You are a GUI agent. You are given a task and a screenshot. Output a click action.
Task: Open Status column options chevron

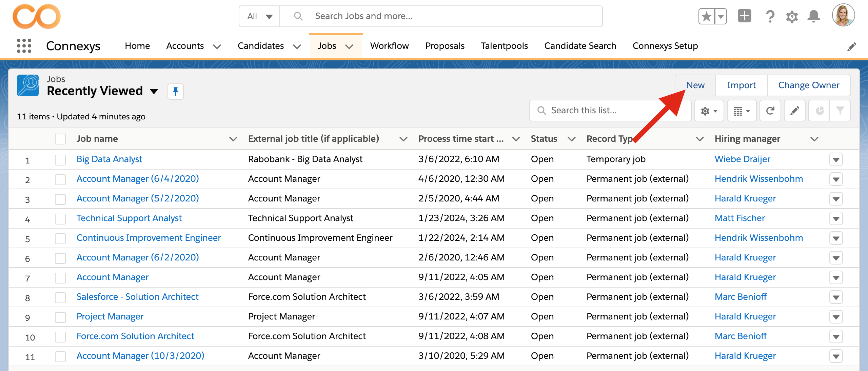coord(572,139)
